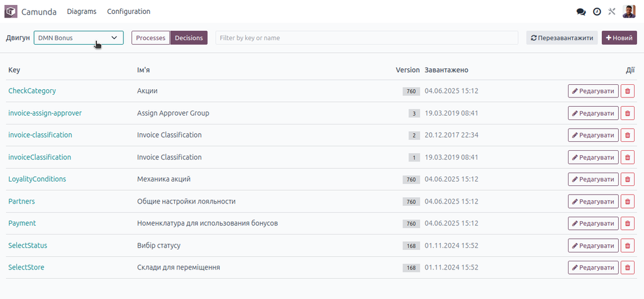The width and height of the screenshot is (644, 299).
Task: Open the Diagrams menu
Action: tap(82, 11)
